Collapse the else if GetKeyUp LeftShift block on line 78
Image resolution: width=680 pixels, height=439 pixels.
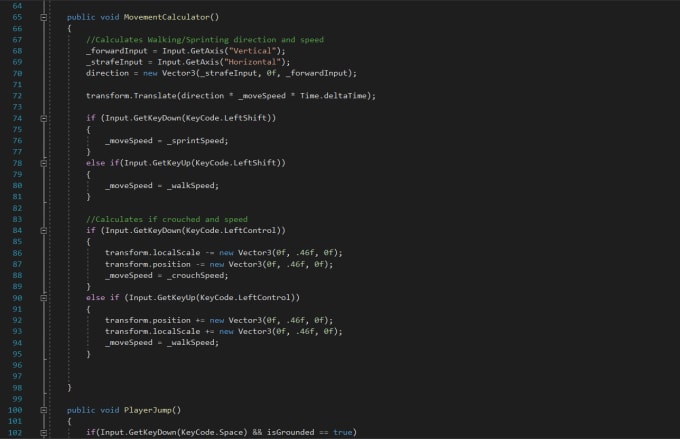click(44, 163)
